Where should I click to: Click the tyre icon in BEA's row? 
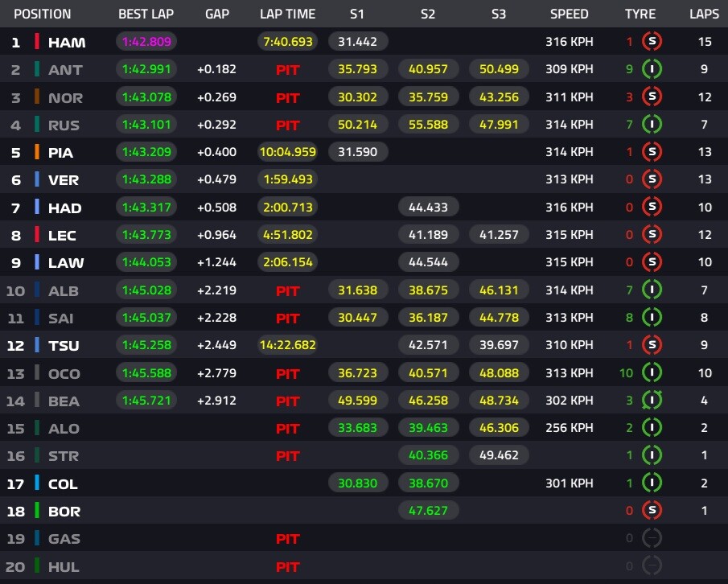coord(652,401)
